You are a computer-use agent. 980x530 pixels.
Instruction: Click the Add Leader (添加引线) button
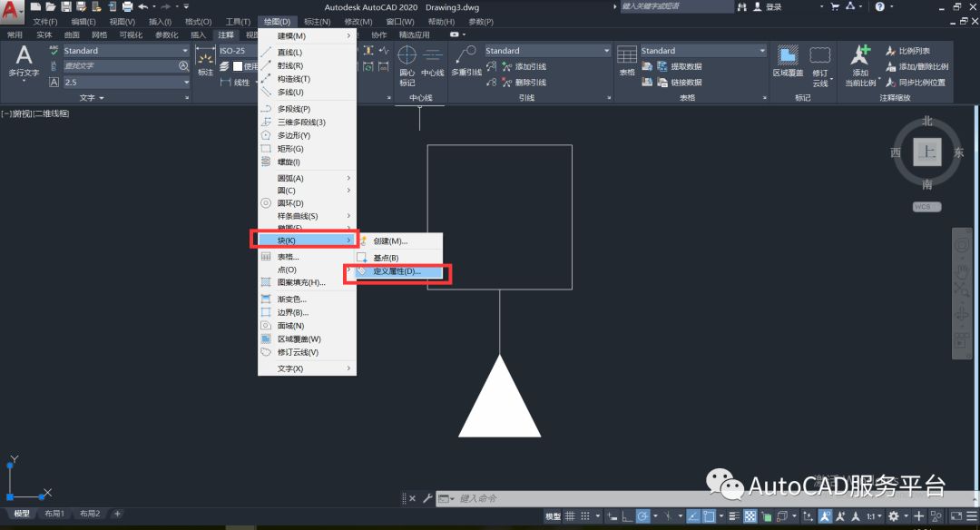click(x=530, y=67)
